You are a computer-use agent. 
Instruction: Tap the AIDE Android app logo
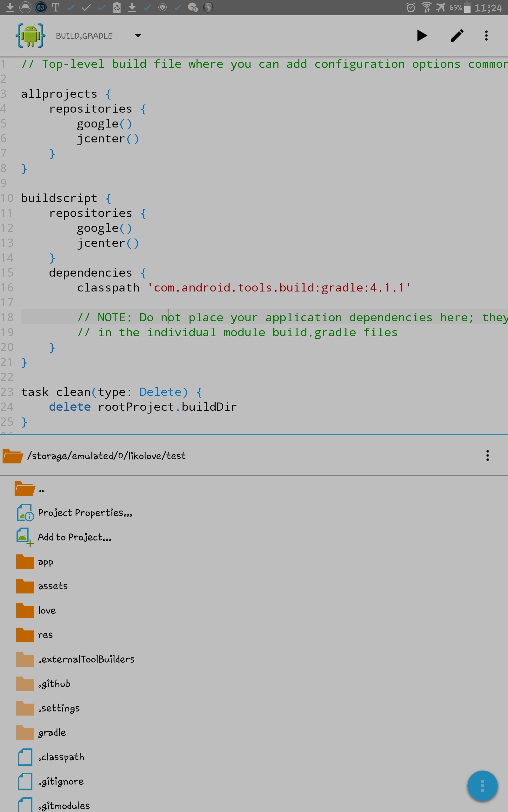pyautogui.click(x=30, y=36)
